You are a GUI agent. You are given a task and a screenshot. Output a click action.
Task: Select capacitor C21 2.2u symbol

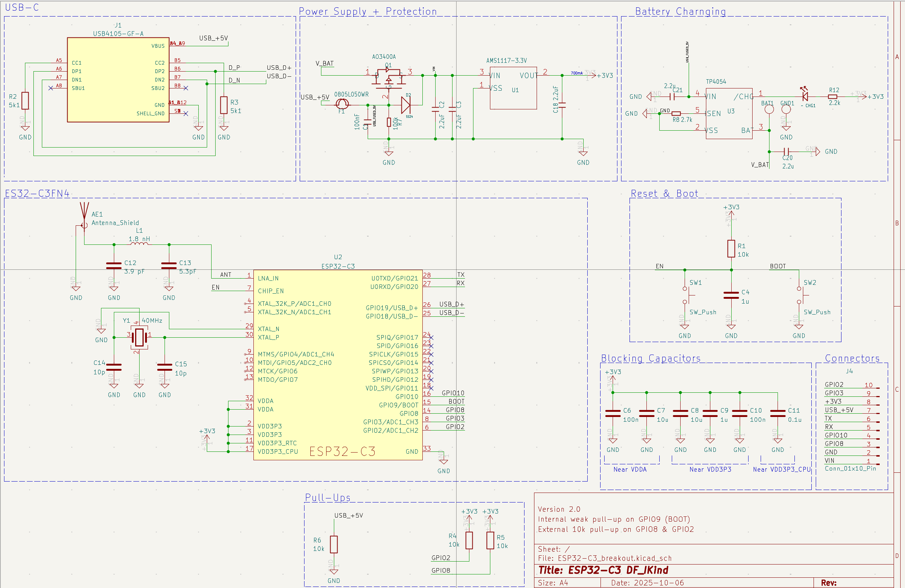coord(672,97)
